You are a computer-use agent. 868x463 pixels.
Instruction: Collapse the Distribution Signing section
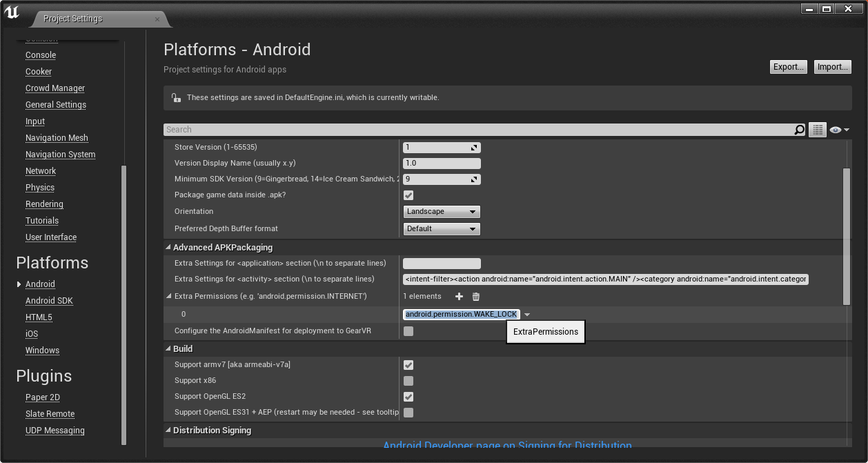[x=168, y=431]
